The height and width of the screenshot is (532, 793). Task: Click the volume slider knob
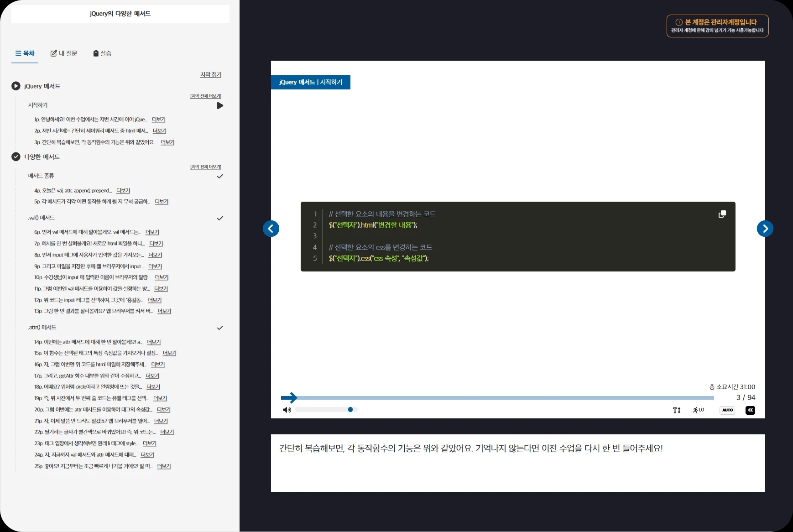click(x=350, y=410)
